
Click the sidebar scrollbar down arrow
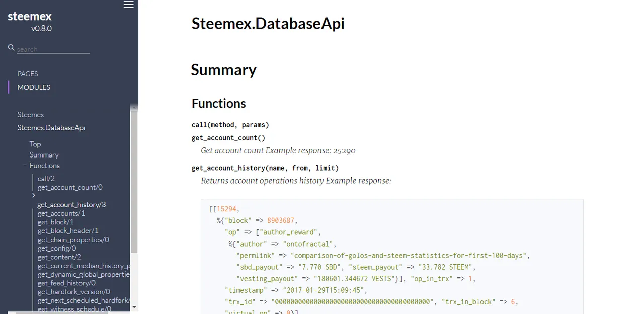click(x=134, y=307)
